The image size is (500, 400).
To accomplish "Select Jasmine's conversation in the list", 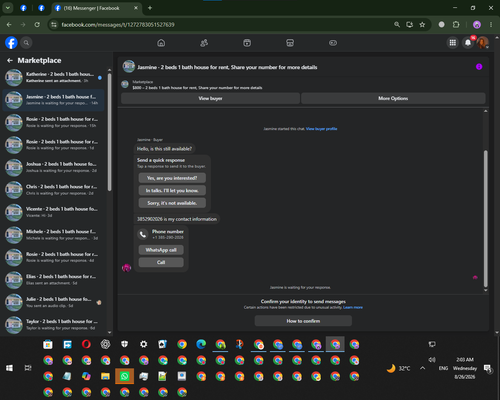I will click(53, 100).
